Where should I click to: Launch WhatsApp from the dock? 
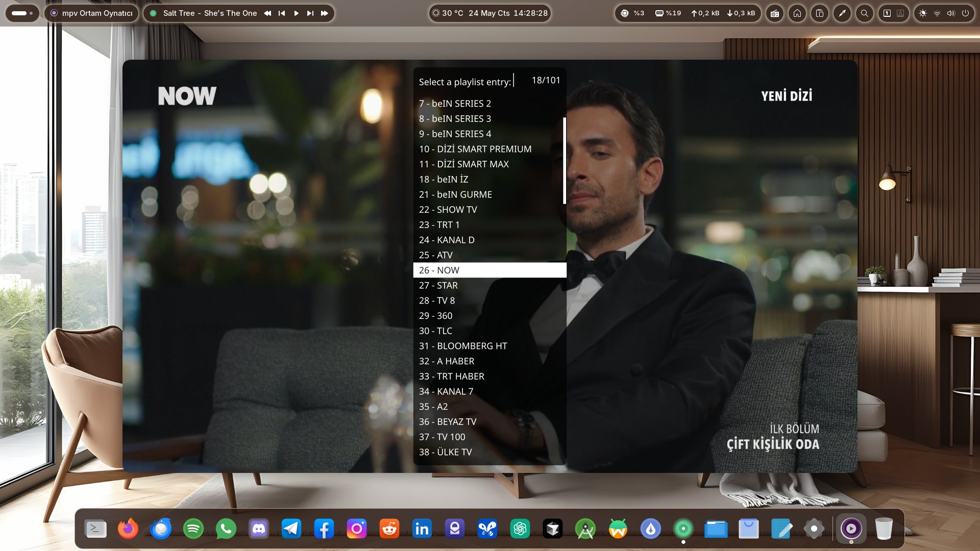226,529
